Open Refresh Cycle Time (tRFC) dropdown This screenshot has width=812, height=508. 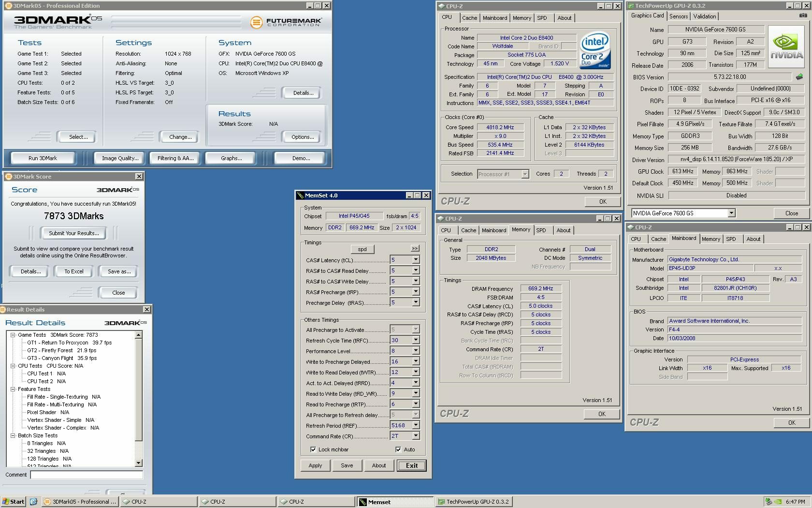pyautogui.click(x=415, y=340)
